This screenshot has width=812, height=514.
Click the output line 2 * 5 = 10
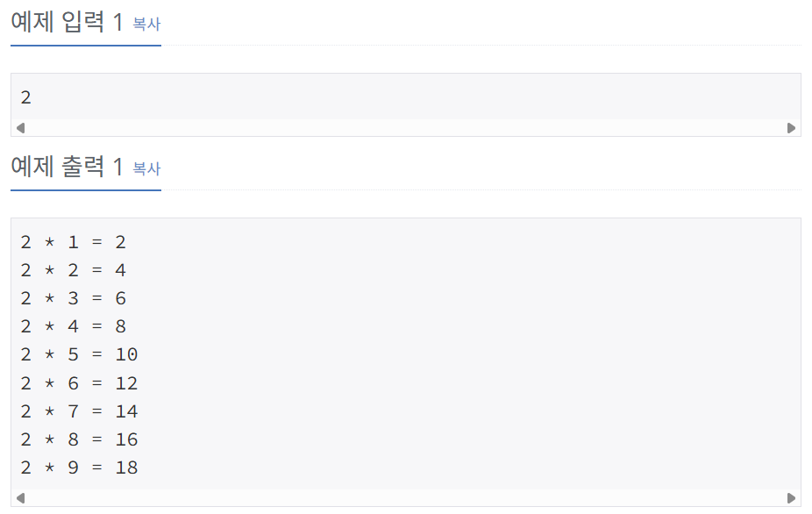click(79, 354)
